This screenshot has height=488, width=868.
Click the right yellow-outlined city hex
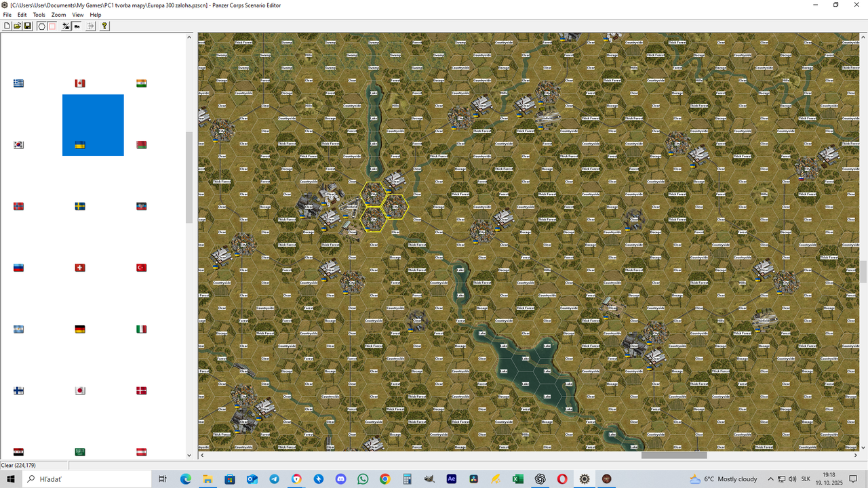pos(395,207)
